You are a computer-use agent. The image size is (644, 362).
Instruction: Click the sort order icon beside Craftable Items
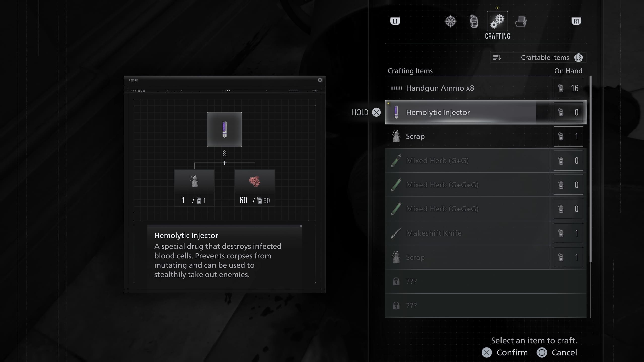coord(497,57)
